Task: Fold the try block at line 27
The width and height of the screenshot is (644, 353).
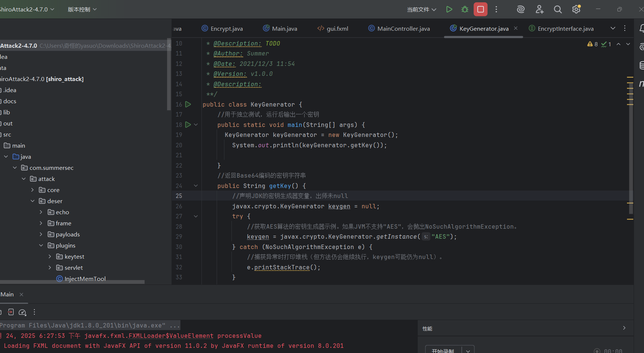Action: pos(196,216)
